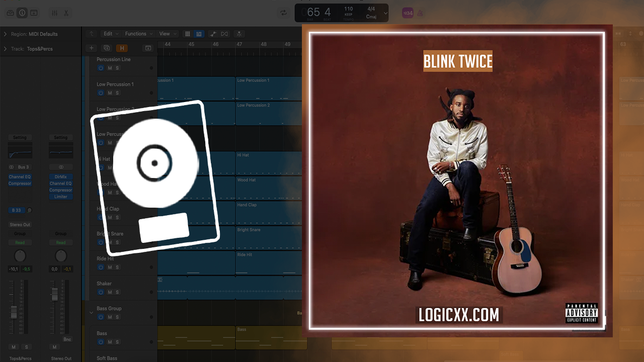Click the tray-with-arrow icon next to Inspector
644x362 pixels.
point(34,13)
